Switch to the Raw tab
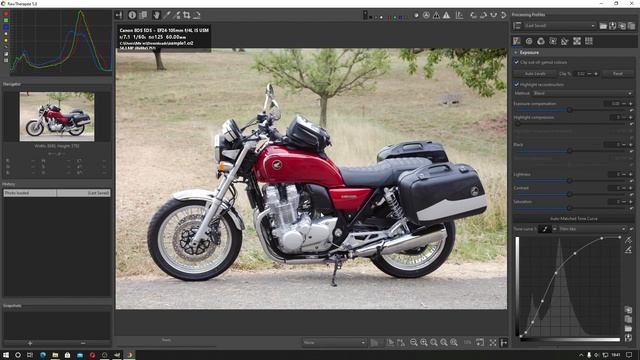Screen dimensions: 640x360 point(577,41)
